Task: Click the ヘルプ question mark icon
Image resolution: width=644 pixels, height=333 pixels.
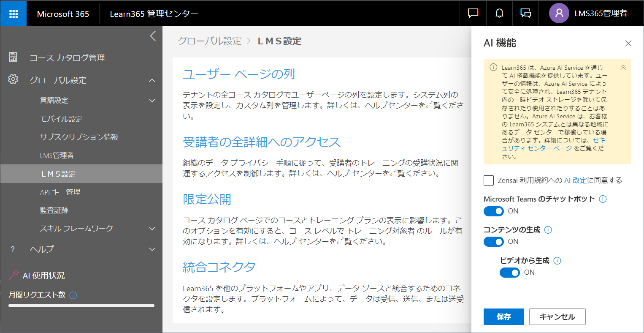Action: click(x=13, y=249)
